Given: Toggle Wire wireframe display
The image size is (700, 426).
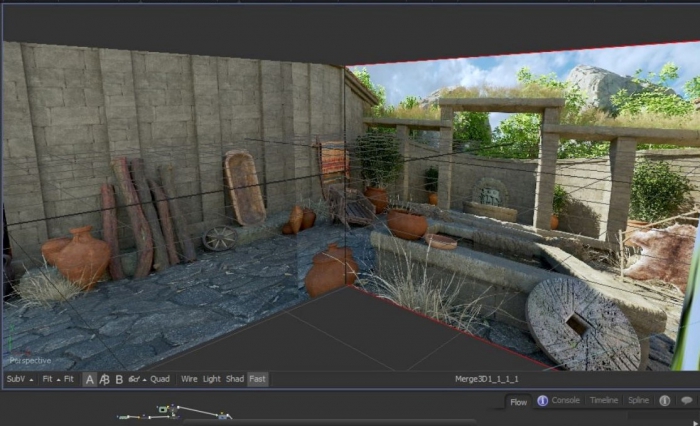Looking at the screenshot, I should (187, 379).
